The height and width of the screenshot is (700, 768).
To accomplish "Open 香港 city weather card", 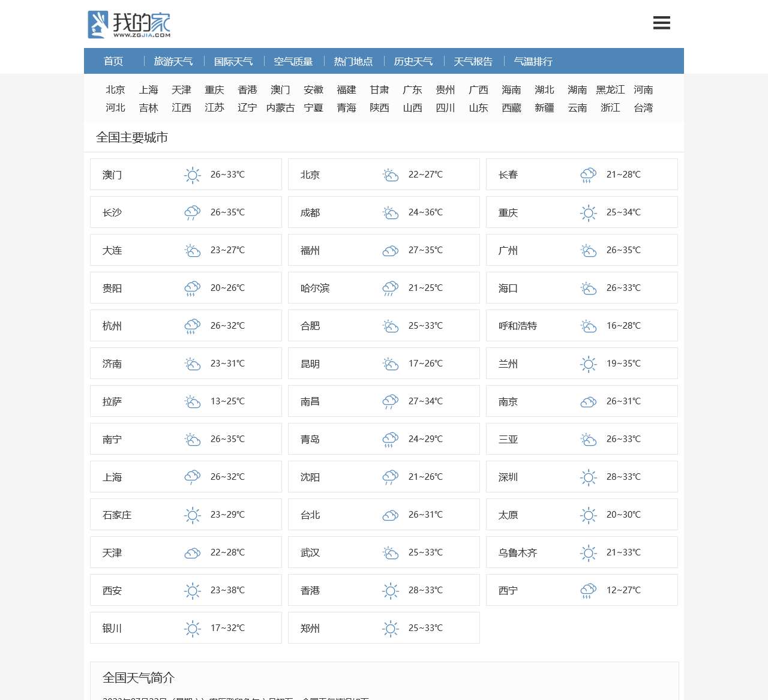I will coord(384,590).
